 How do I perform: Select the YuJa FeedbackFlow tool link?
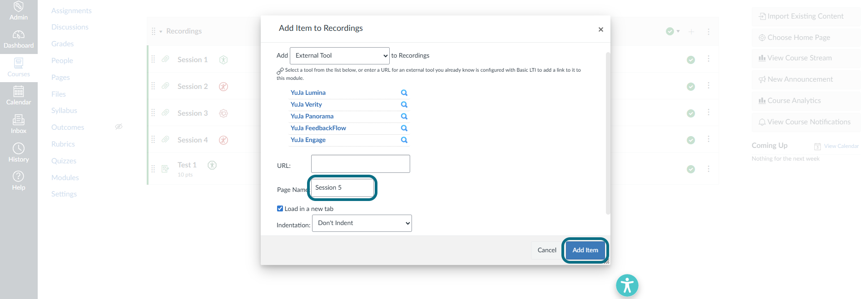point(318,128)
